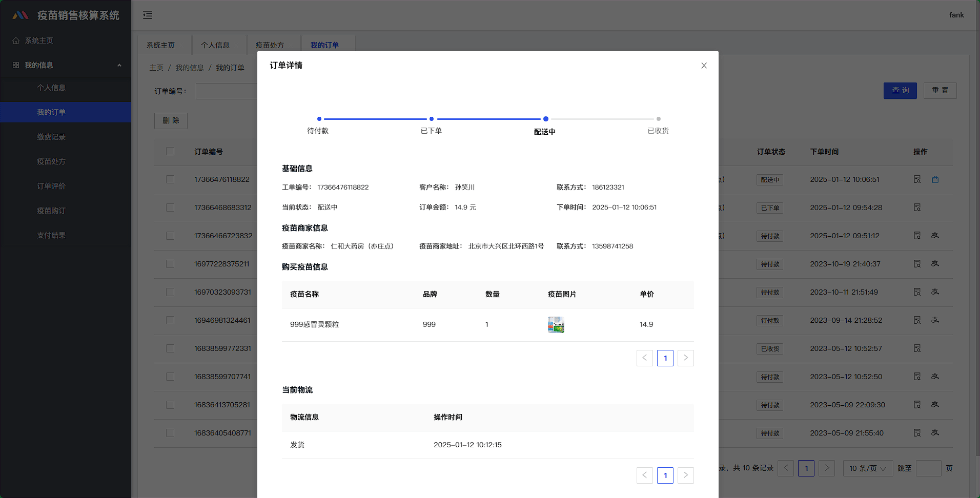Screen dimensions: 980x498
Task: Click the pay icon for order 16836405408771
Action: pyautogui.click(x=935, y=433)
